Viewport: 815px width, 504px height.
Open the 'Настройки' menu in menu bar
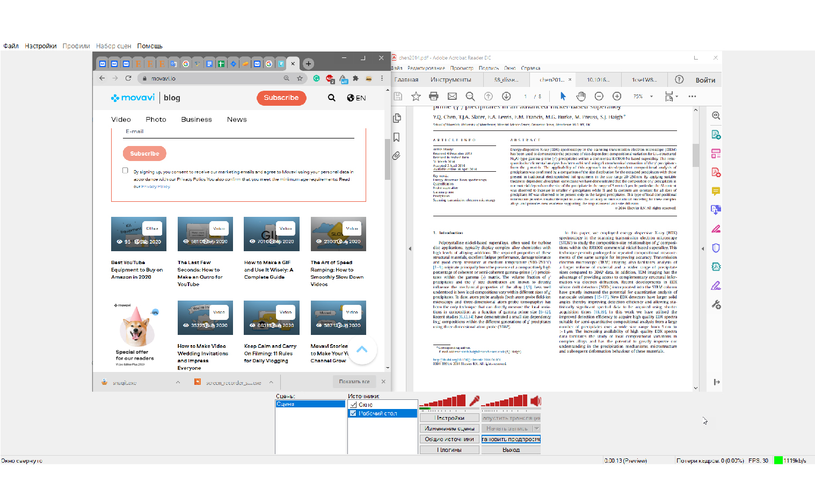41,46
